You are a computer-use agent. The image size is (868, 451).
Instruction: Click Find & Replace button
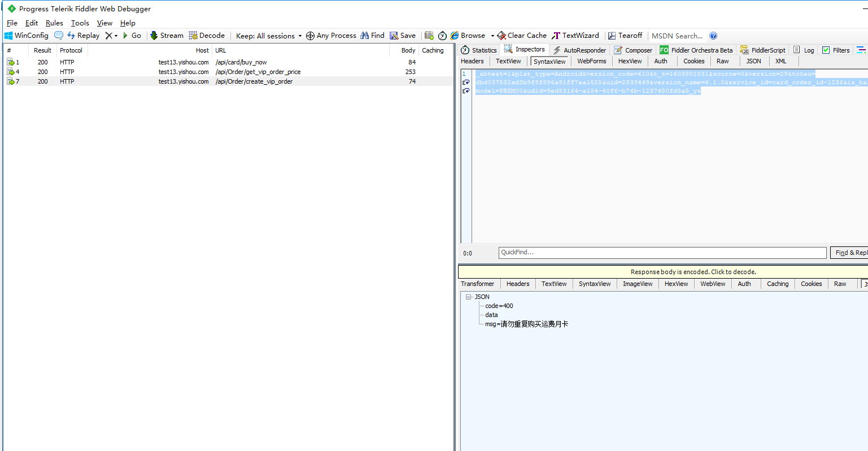tap(849, 253)
